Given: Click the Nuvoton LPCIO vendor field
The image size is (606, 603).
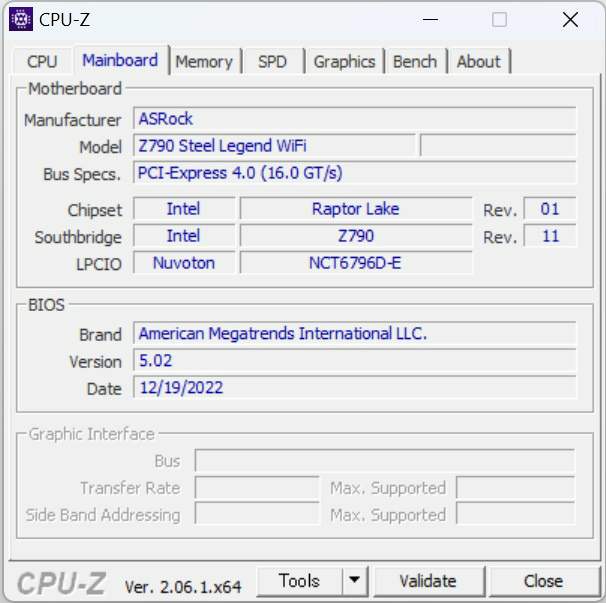Looking at the screenshot, I should [184, 263].
